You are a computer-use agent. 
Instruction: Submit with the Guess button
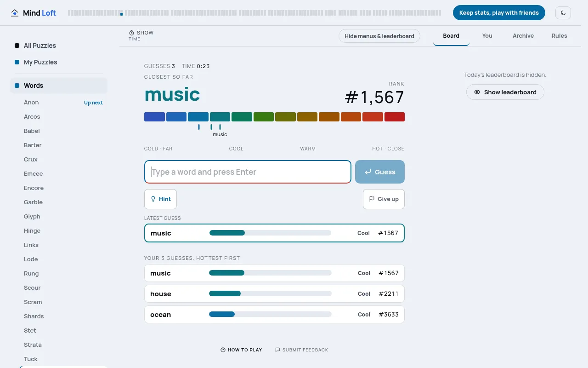(380, 172)
